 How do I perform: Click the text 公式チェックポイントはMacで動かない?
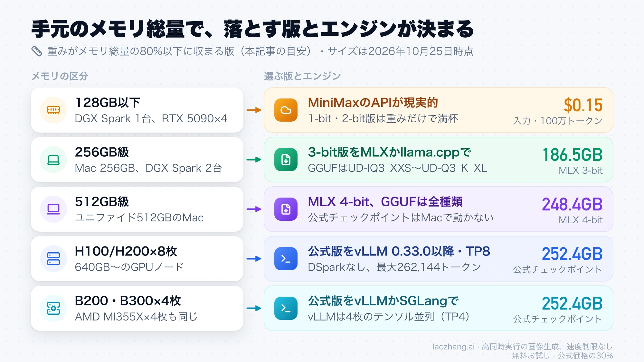click(401, 218)
